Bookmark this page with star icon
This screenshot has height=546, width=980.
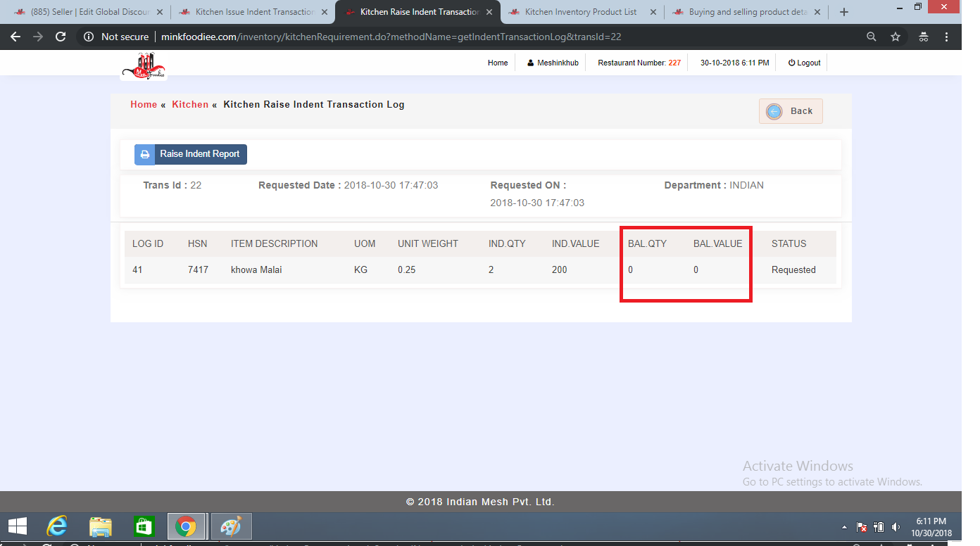(x=896, y=37)
